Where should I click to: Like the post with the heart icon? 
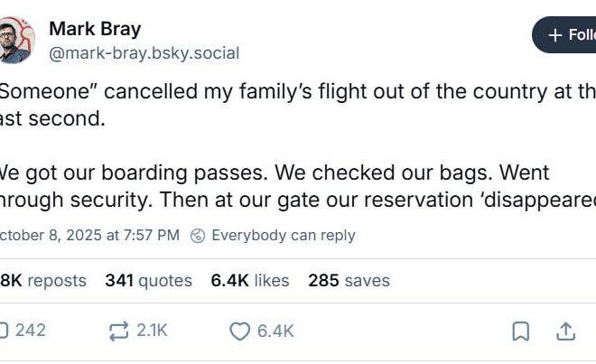click(239, 331)
